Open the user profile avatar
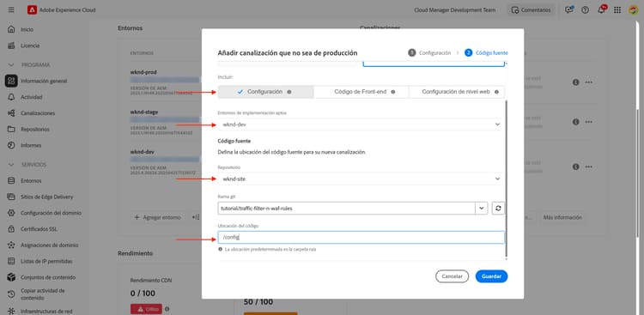 point(633,9)
